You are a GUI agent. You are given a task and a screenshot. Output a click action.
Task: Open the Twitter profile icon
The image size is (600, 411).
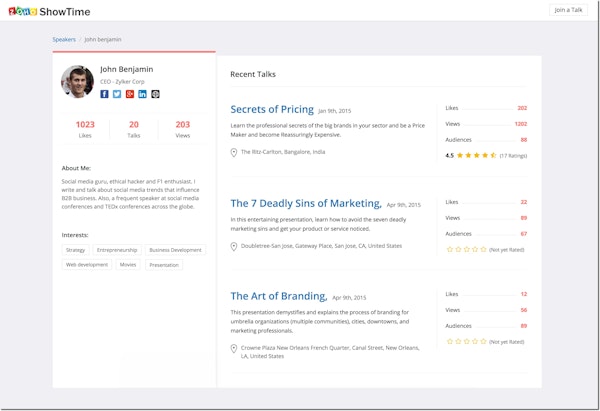(117, 94)
